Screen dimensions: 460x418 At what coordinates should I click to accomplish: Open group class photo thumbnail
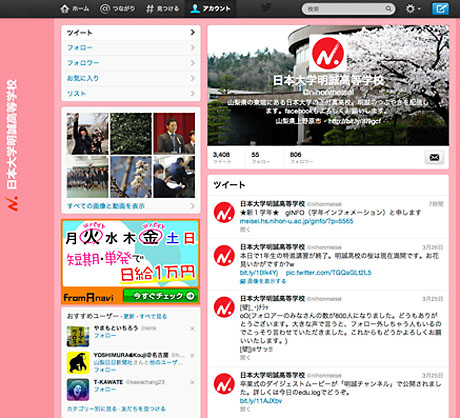click(x=87, y=177)
